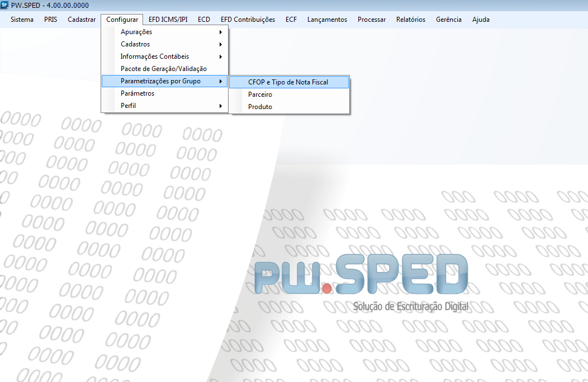Open the Gerência menu
This screenshot has height=382, width=588.
click(x=448, y=20)
